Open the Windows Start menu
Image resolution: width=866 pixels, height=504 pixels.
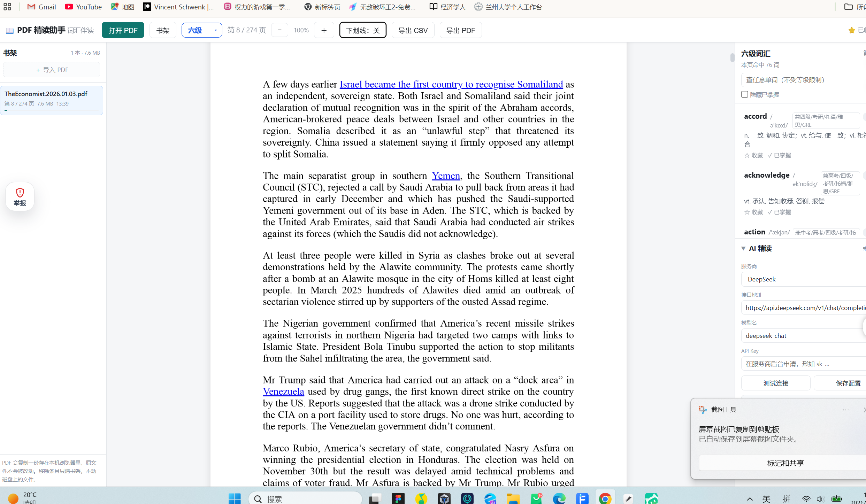(235, 498)
